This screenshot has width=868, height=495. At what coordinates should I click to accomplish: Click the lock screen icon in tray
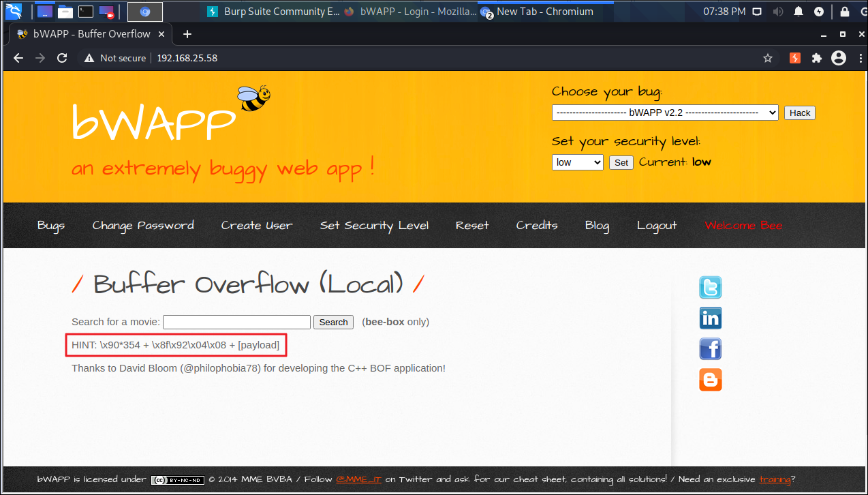pyautogui.click(x=845, y=12)
